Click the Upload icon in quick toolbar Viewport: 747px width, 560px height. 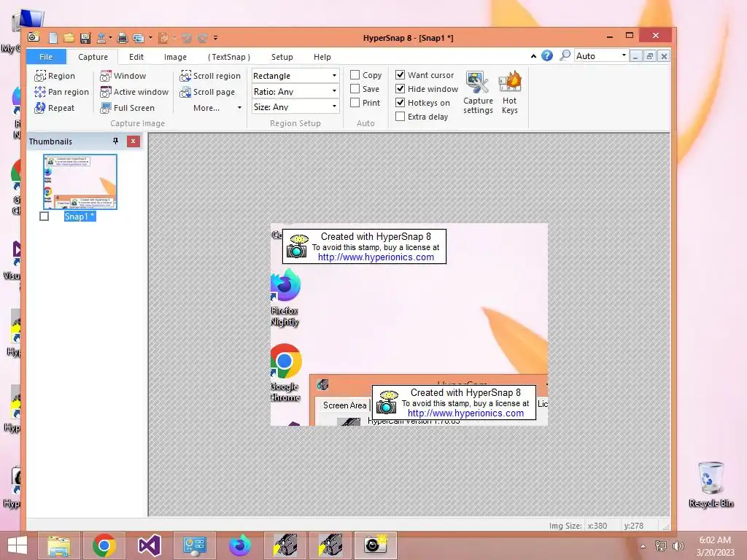tap(101, 38)
